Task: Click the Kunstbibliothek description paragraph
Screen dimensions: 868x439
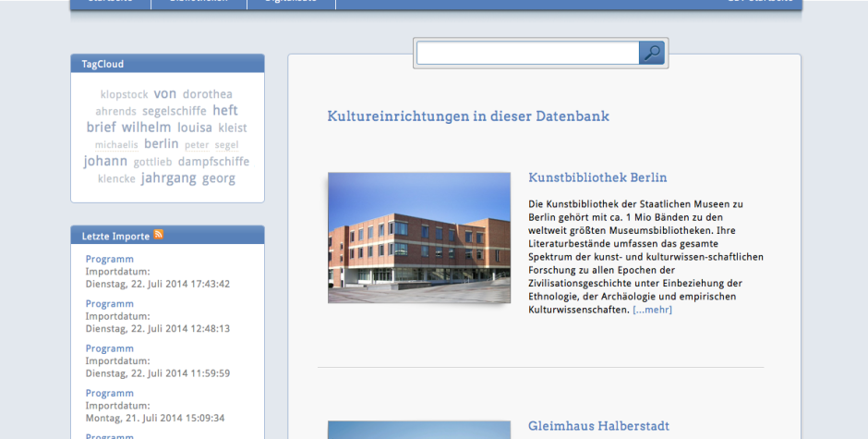Action: pyautogui.click(x=645, y=257)
